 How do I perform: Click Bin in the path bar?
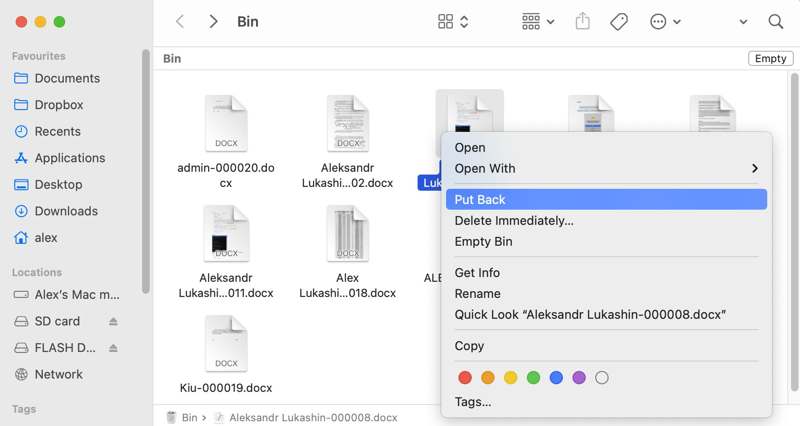pyautogui.click(x=183, y=417)
